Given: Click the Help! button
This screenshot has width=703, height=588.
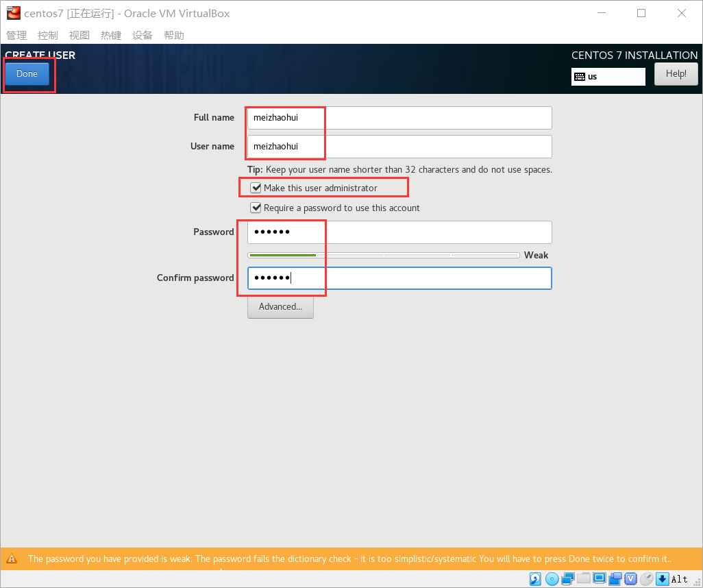Looking at the screenshot, I should [x=676, y=74].
